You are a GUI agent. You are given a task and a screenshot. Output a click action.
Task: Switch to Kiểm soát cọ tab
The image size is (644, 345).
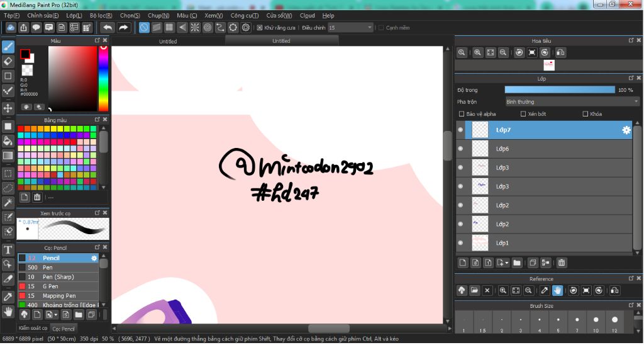click(33, 328)
